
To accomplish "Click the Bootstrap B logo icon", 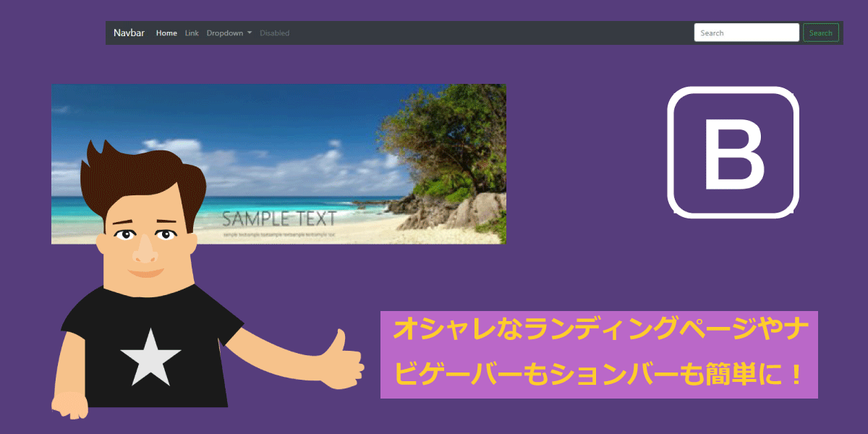I will click(733, 152).
